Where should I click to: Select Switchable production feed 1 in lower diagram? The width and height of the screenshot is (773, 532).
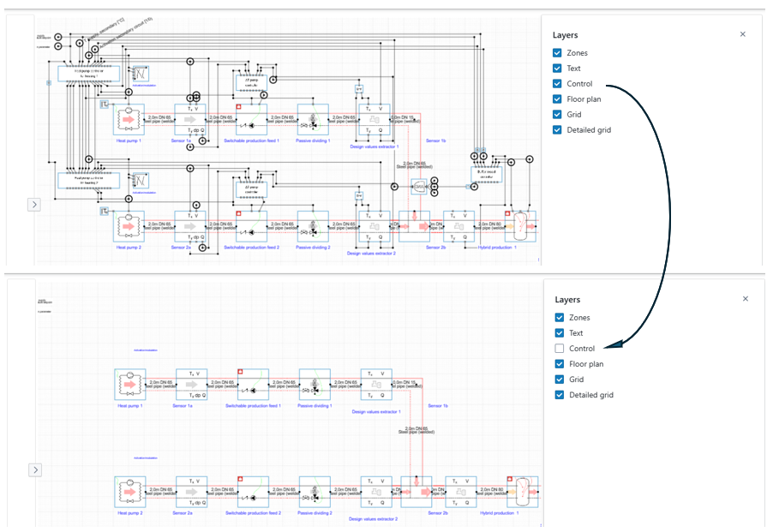[x=252, y=385]
